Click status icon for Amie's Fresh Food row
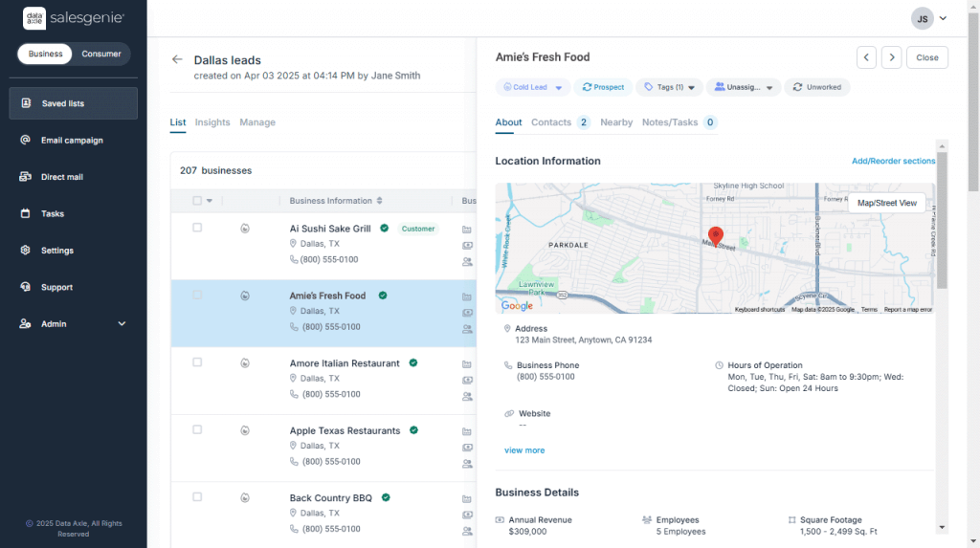The width and height of the screenshot is (980, 548). pos(245,296)
